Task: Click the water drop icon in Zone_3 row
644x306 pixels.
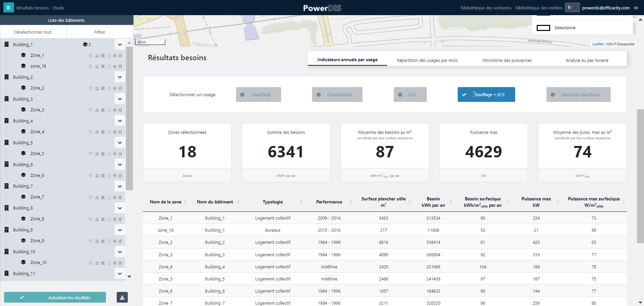Action: tap(109, 110)
